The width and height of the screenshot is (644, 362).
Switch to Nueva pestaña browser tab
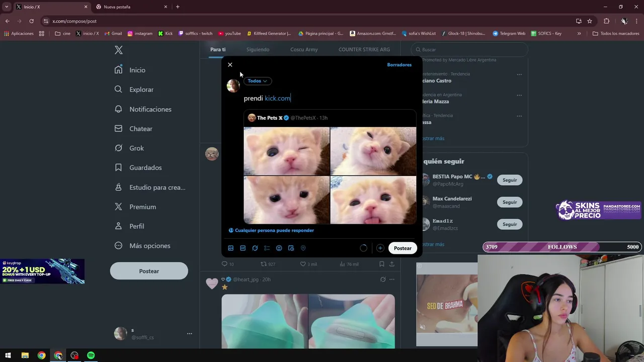tap(131, 7)
